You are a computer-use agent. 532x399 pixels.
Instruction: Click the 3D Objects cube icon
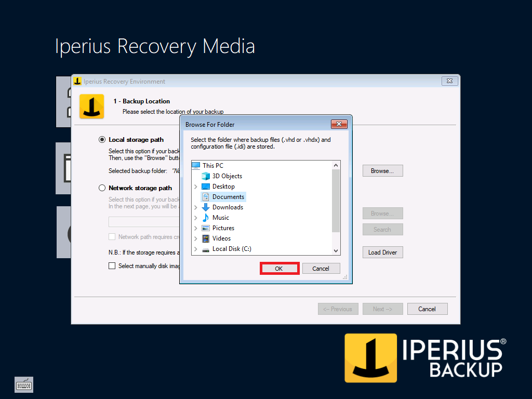point(206,176)
